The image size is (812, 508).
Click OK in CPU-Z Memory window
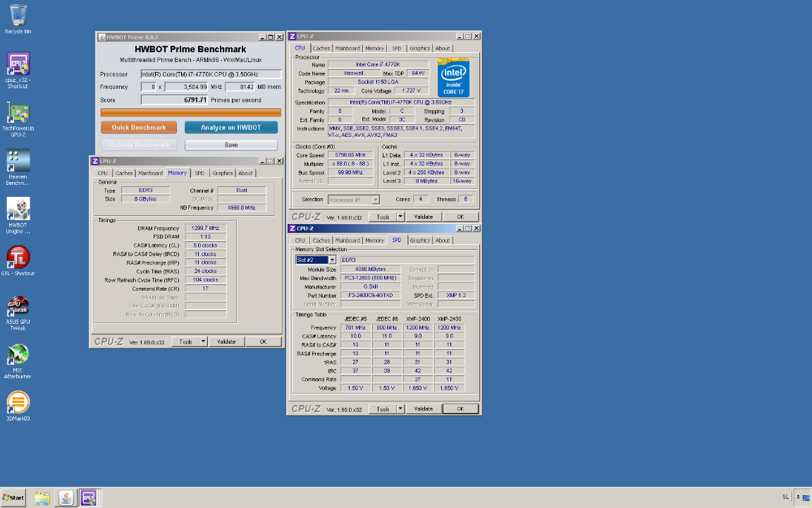point(263,341)
